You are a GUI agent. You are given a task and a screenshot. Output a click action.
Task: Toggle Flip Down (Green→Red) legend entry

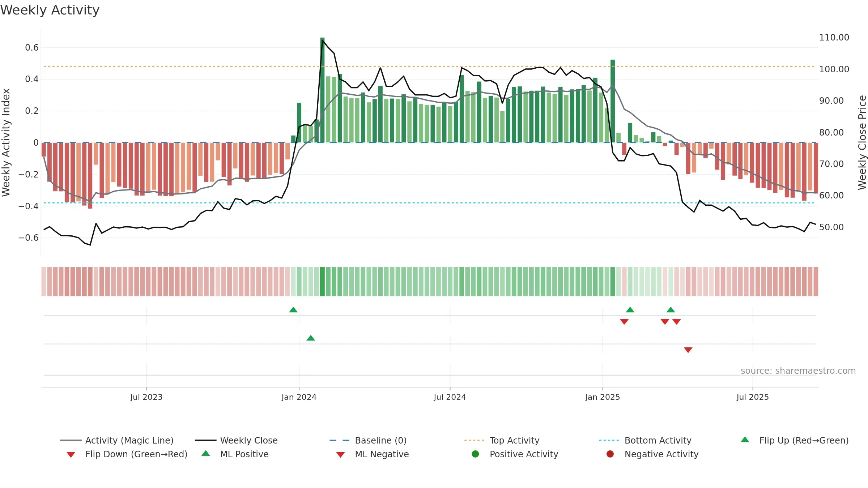pos(127,454)
